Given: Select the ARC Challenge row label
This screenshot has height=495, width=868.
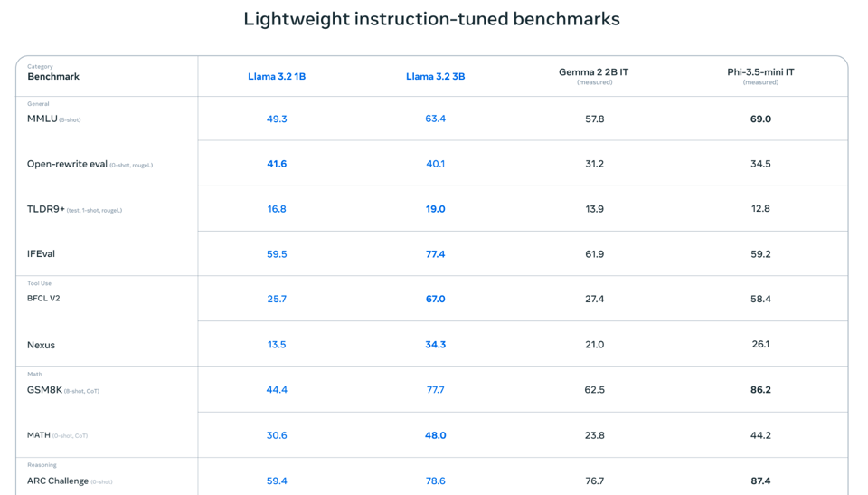Looking at the screenshot, I should point(58,481).
